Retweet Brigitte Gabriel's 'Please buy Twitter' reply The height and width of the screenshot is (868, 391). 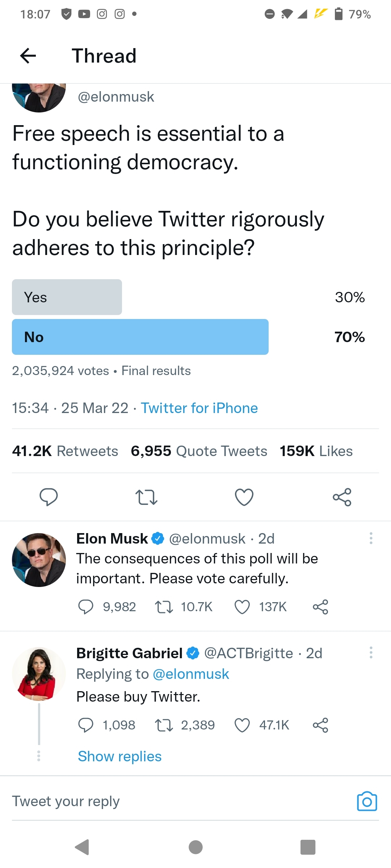(x=164, y=725)
